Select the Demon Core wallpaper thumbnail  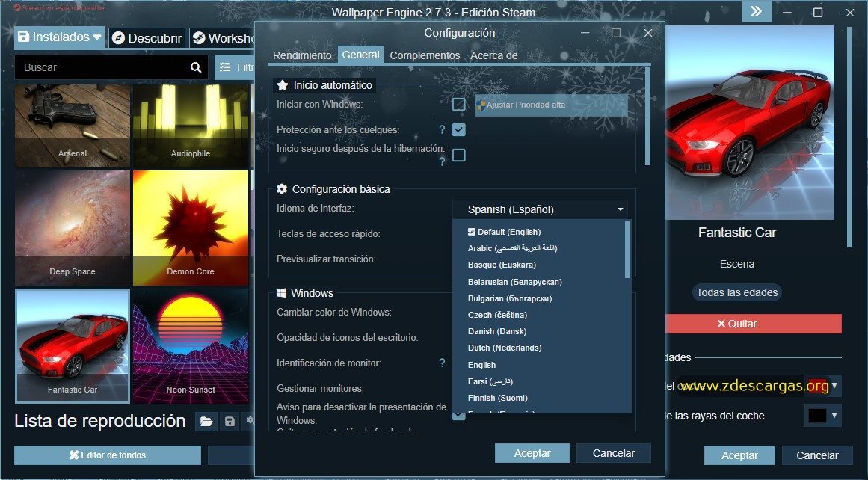pos(191,228)
